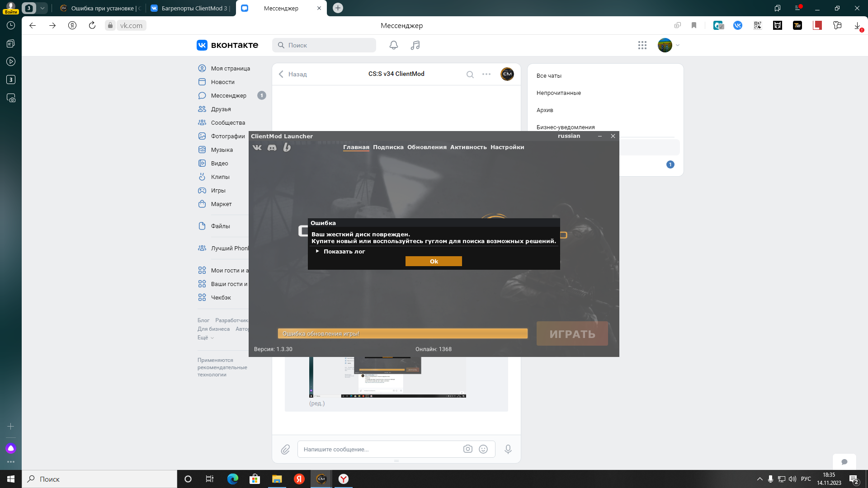Open Microsoft Edge from taskbar
Viewport: 868px width, 488px height.
pos(233,479)
